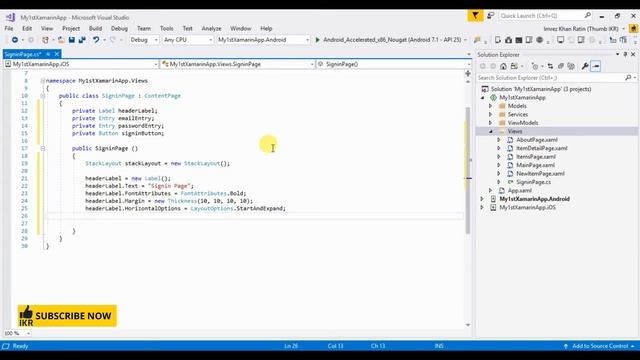Click Solution Explorer pending changes filter icon

pos(535,66)
